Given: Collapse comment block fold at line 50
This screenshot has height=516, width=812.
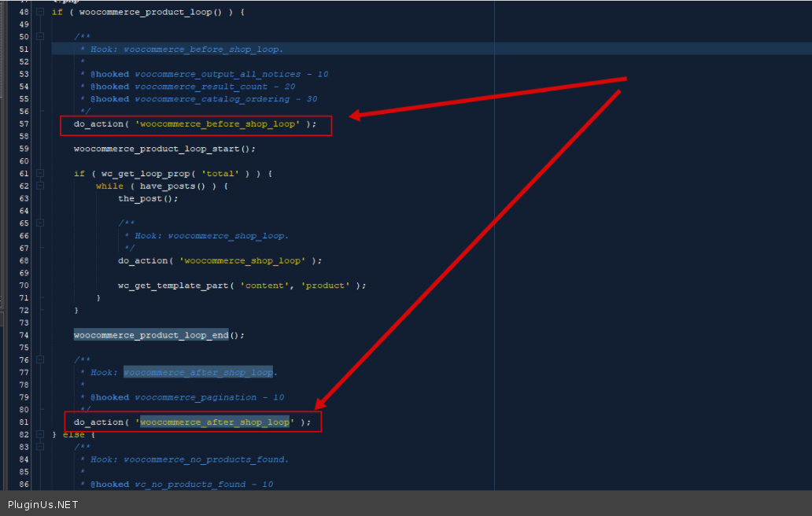Looking at the screenshot, I should click(x=40, y=37).
